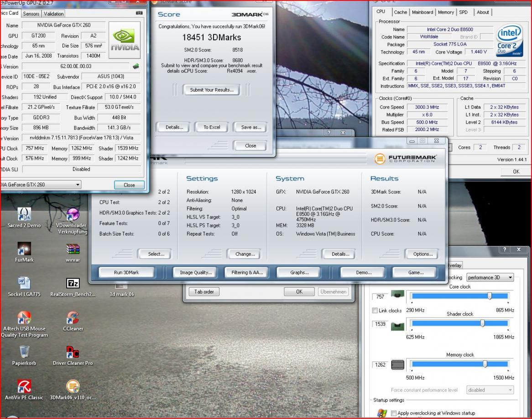Screen dimensions: 532x419
Task: Open the A4tech USB Mouse Quality Test icon
Action: click(24, 324)
